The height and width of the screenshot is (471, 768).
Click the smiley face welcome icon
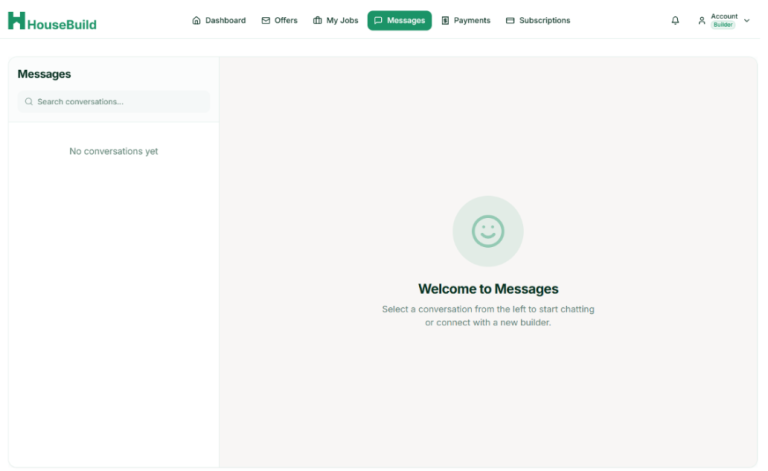point(488,231)
